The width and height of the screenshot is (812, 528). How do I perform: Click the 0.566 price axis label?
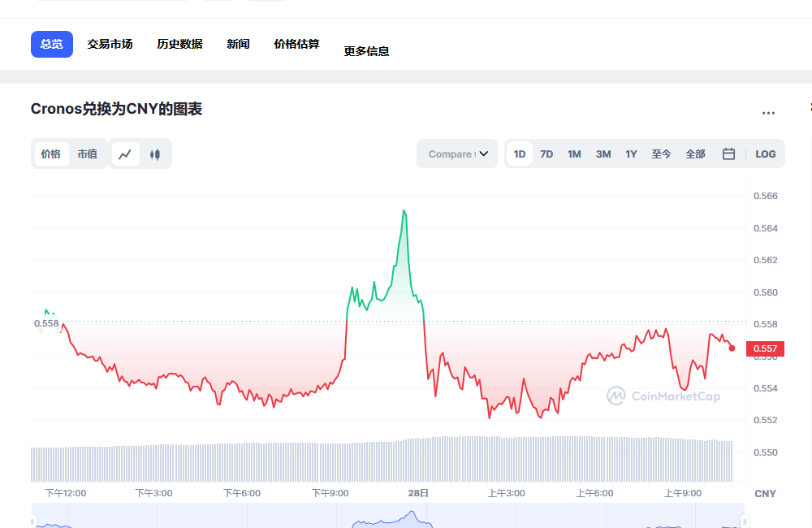[x=766, y=196]
